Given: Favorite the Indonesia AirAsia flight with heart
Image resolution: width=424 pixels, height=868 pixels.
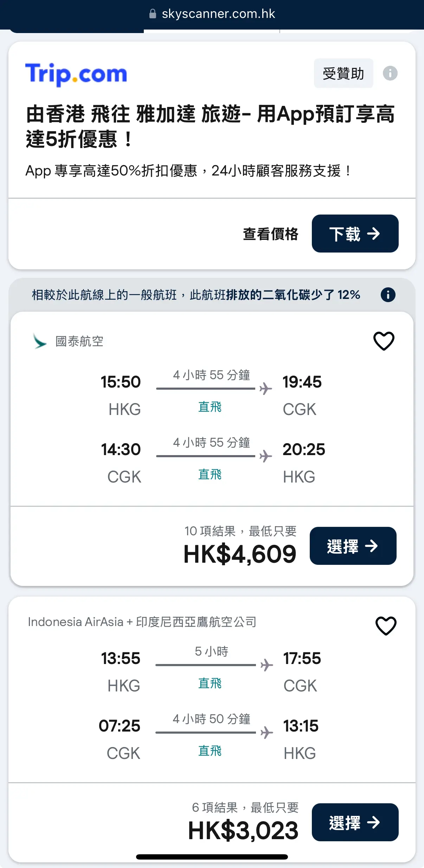Looking at the screenshot, I should (386, 626).
